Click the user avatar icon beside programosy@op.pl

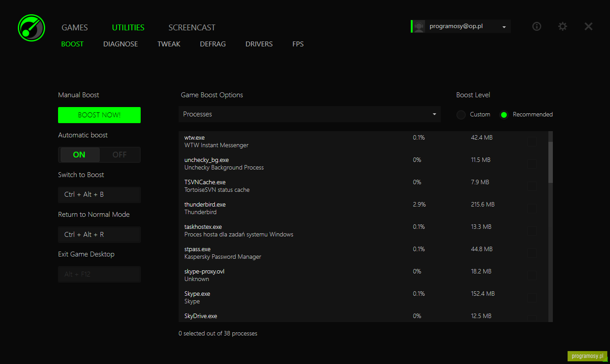click(x=419, y=26)
